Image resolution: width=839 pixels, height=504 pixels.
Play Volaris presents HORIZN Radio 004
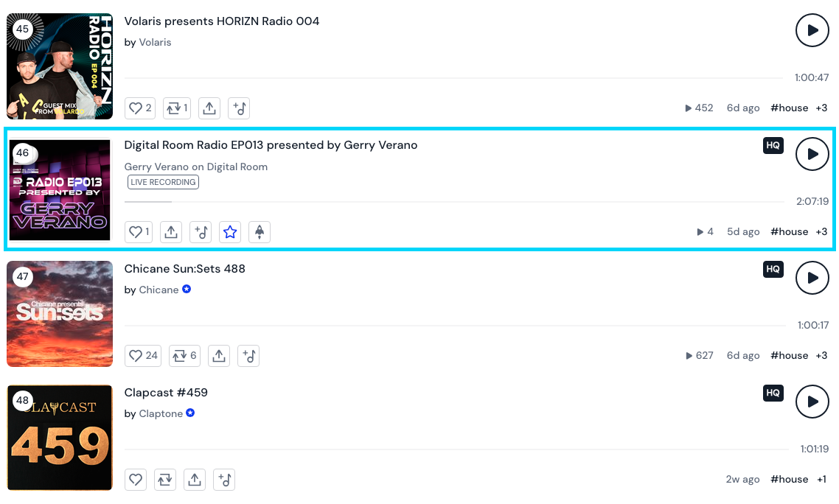point(812,30)
